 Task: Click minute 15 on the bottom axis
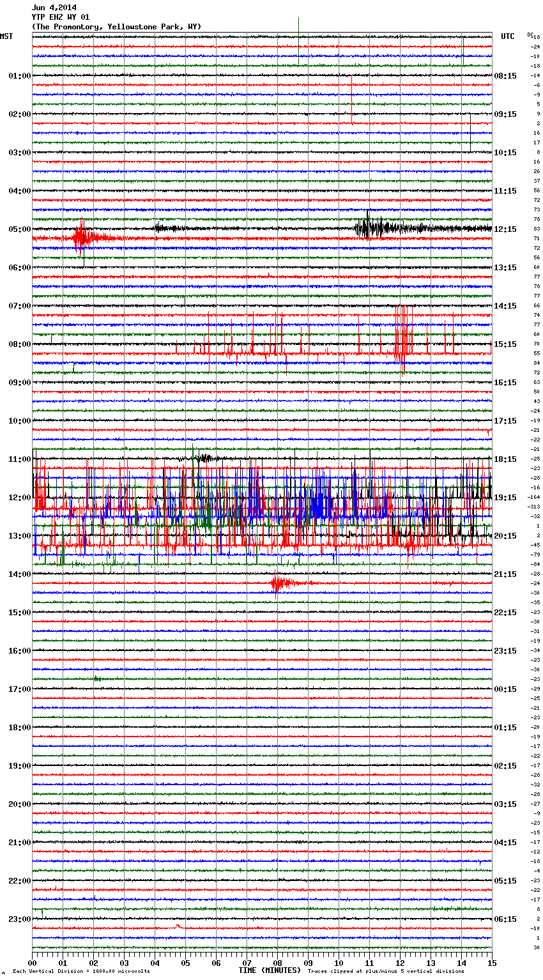click(492, 963)
